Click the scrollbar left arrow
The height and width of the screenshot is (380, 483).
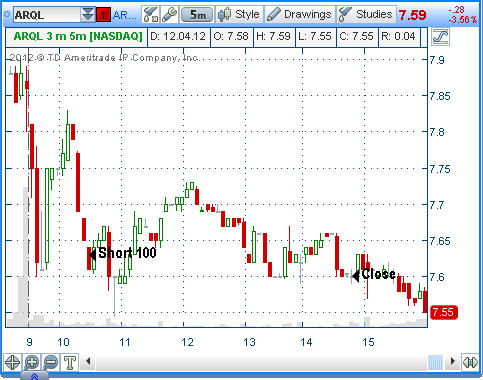point(88,361)
